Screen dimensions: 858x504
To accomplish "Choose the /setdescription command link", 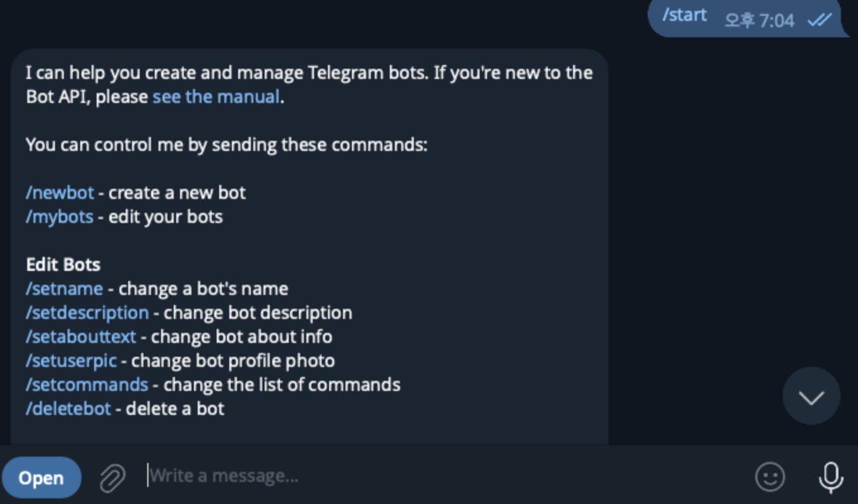I will 87,313.
